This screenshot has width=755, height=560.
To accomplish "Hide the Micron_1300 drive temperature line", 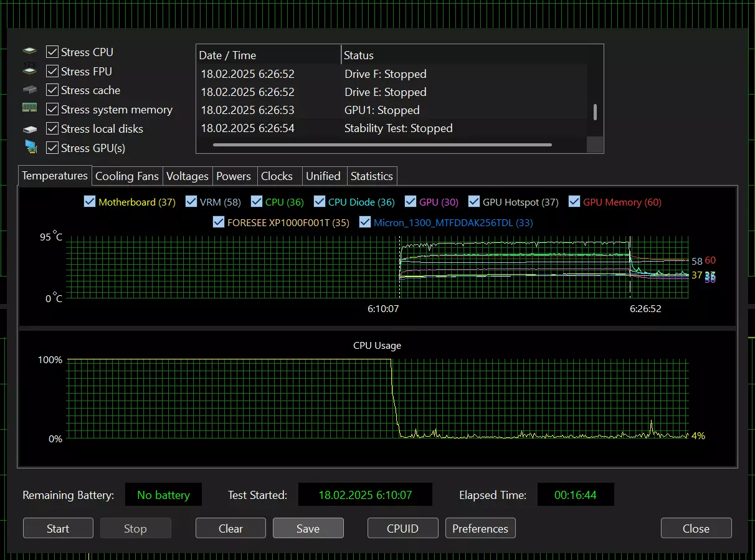I will 365,222.
